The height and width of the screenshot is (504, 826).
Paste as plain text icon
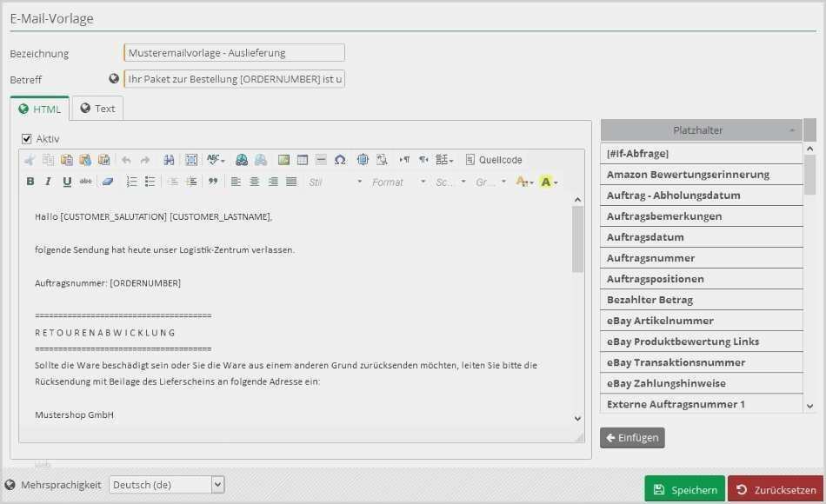click(x=85, y=160)
